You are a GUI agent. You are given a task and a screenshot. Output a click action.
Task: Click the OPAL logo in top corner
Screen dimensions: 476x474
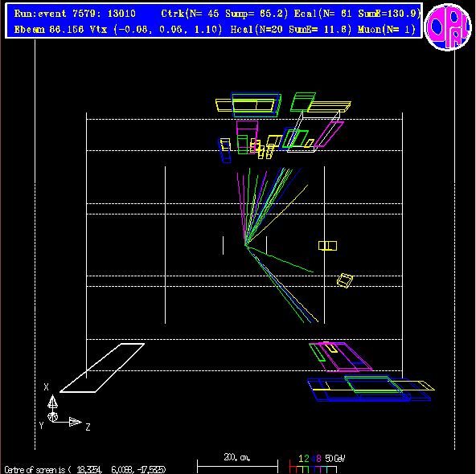(448, 27)
